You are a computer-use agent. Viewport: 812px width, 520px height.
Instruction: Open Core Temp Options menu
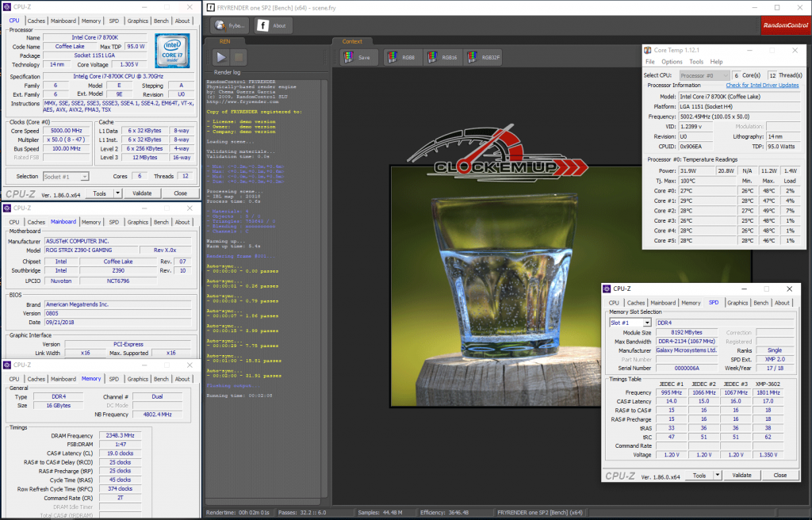coord(672,61)
